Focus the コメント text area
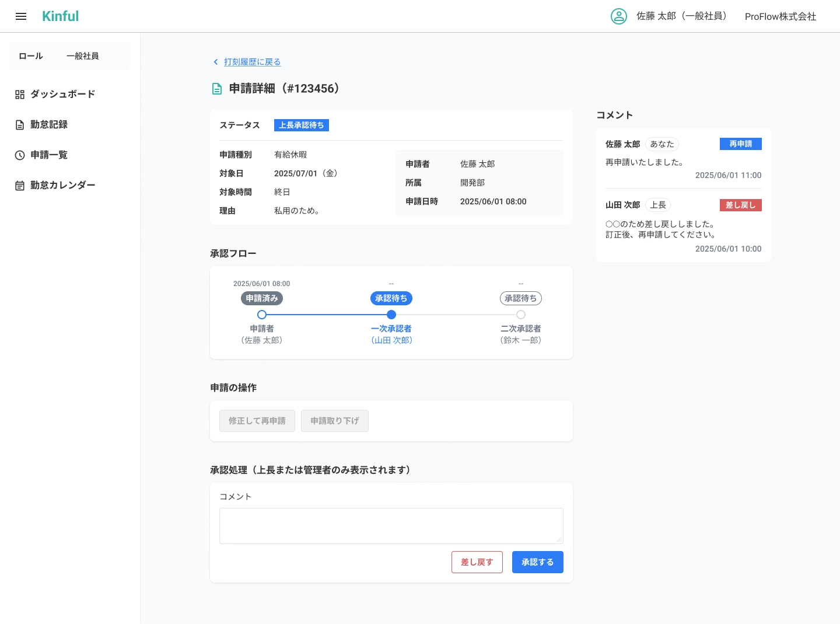Image resolution: width=840 pixels, height=624 pixels. pos(391,525)
